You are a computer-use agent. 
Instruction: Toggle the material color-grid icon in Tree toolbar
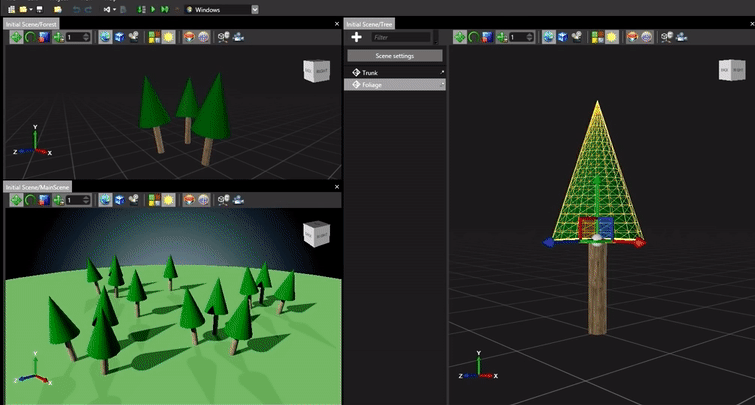click(596, 37)
